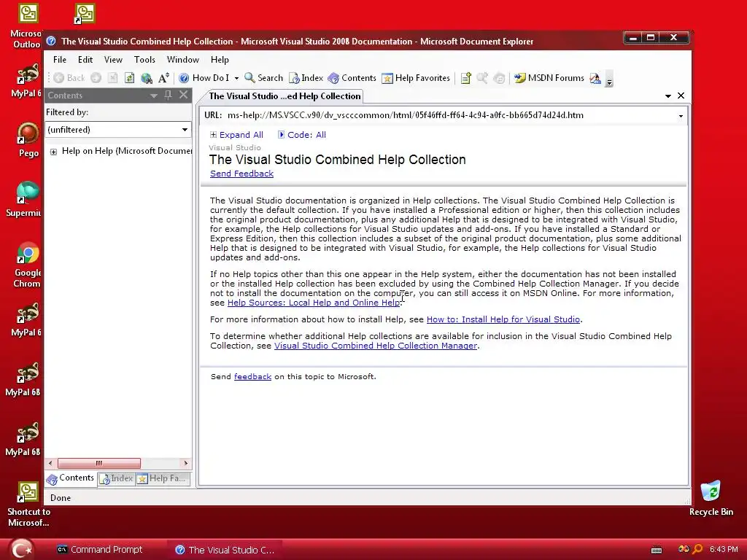Click the Contents panel horizontal scrollbar thumb
Viewport: 747px width, 560px height.
(x=99, y=463)
